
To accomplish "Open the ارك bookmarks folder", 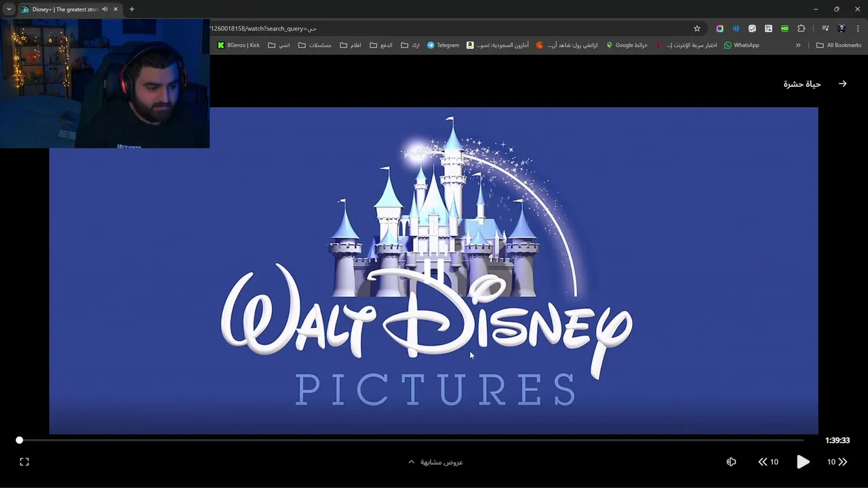I will pyautogui.click(x=410, y=45).
